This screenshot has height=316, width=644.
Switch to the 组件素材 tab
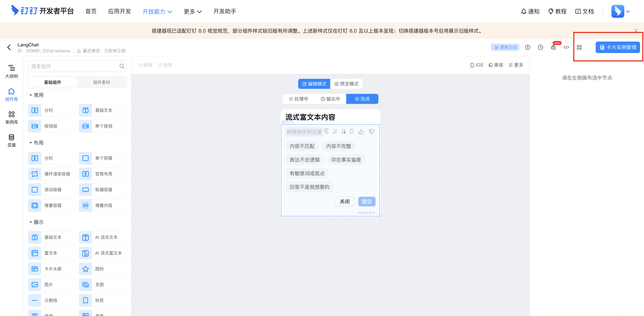pyautogui.click(x=101, y=82)
